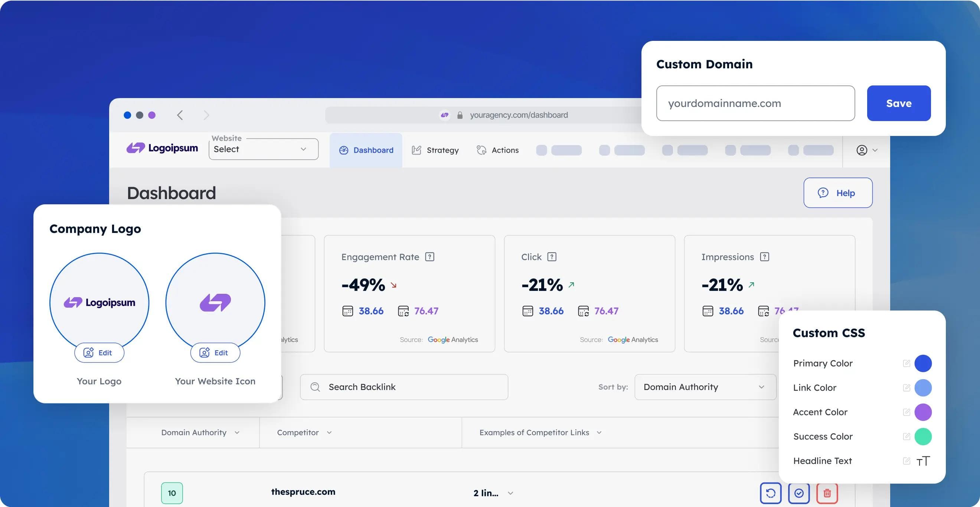Click the checkmark approve icon on thespruce.com row
980x507 pixels.
[799, 493]
